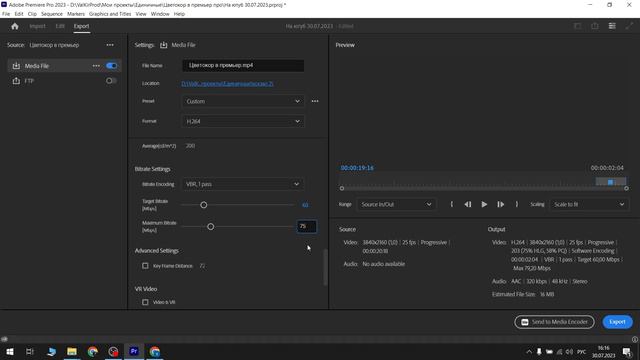Switch to the Import tab

37,26
